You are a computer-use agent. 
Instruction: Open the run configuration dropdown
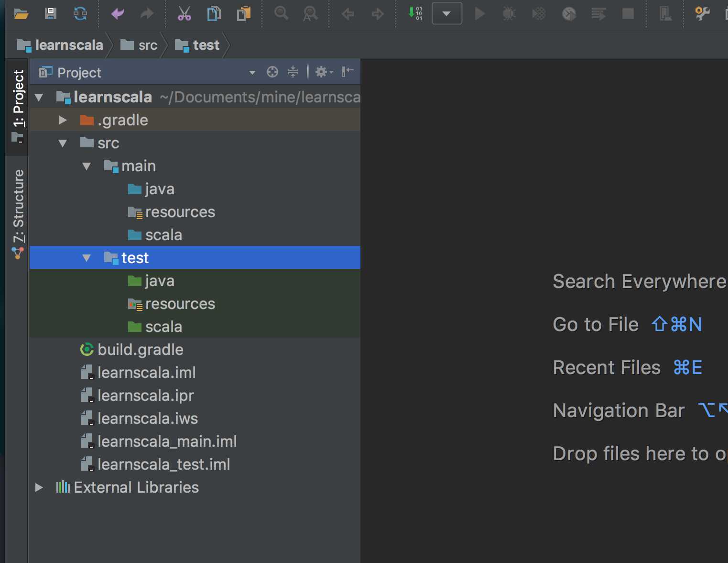(x=447, y=13)
